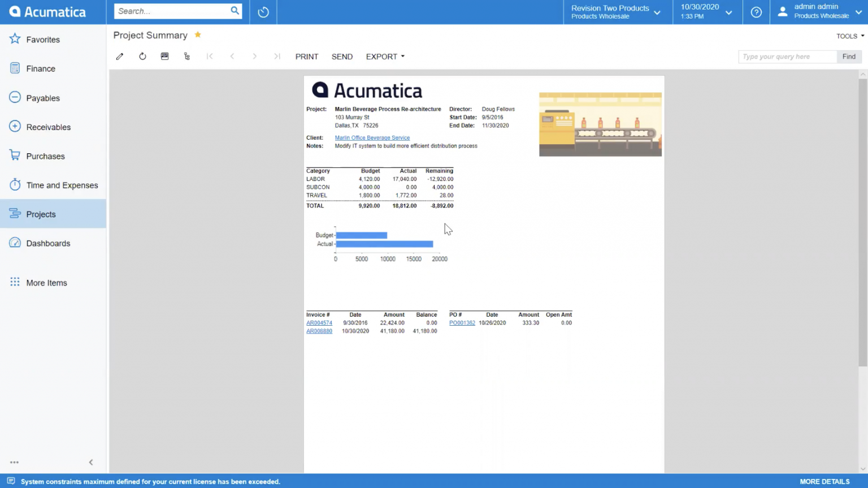Open invoice AR004574 link
The width and height of the screenshot is (868, 488).
click(x=319, y=323)
